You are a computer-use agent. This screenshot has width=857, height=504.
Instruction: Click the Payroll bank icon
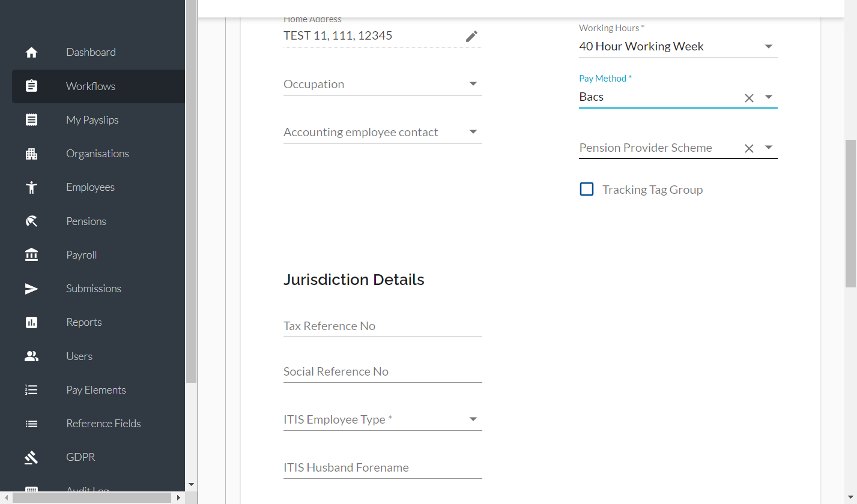tap(32, 255)
